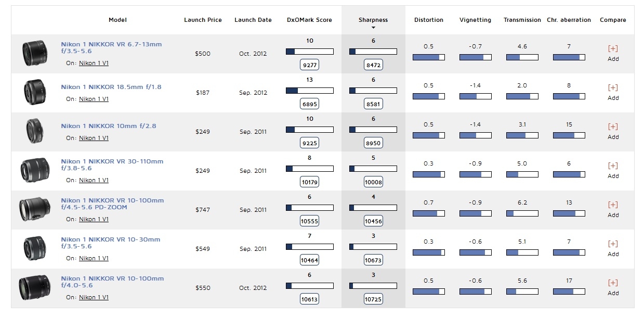Open Nikon 1 V1 link under 10-30mm lens
Screen dimensions: 644x317
(94, 258)
